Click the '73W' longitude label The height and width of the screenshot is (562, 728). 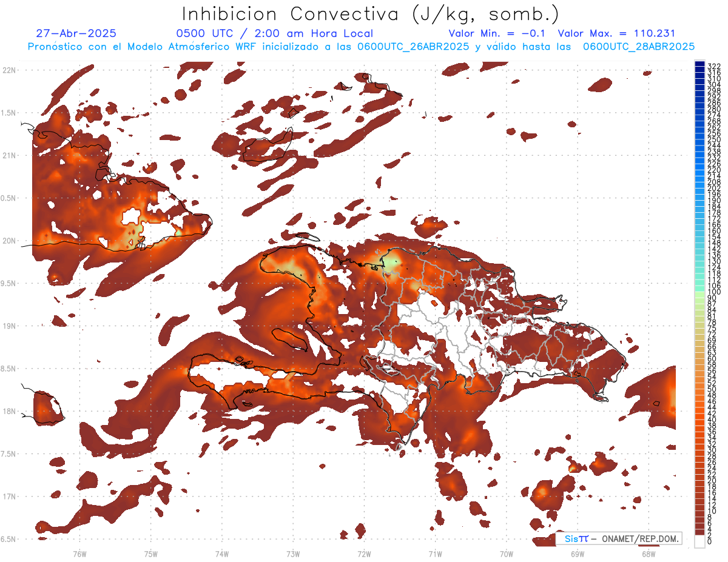click(x=293, y=554)
